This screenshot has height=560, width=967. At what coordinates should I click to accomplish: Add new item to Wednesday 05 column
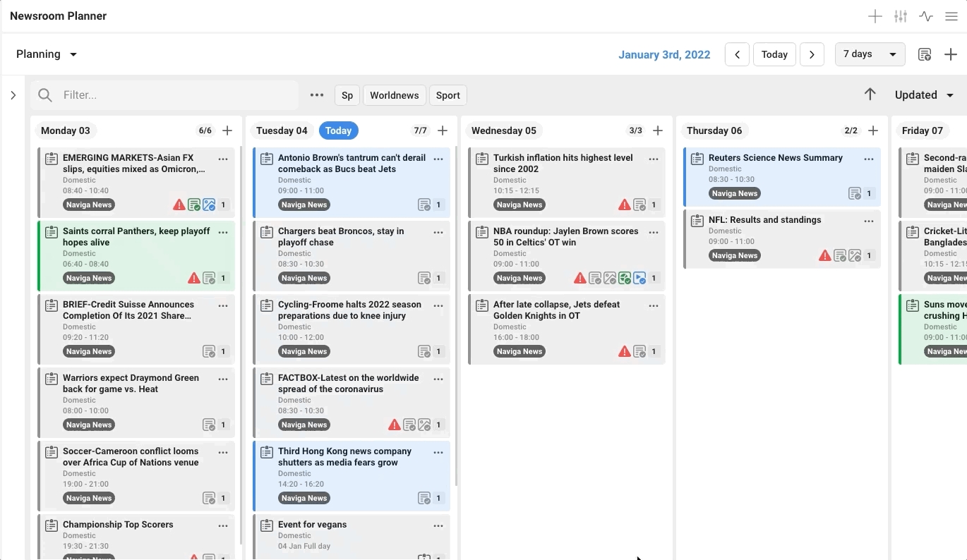[x=658, y=130]
